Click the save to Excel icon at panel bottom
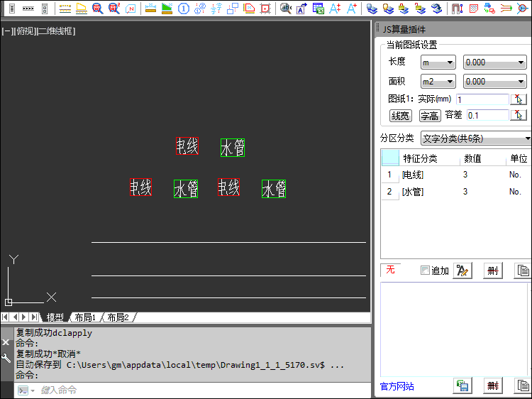 click(462, 386)
